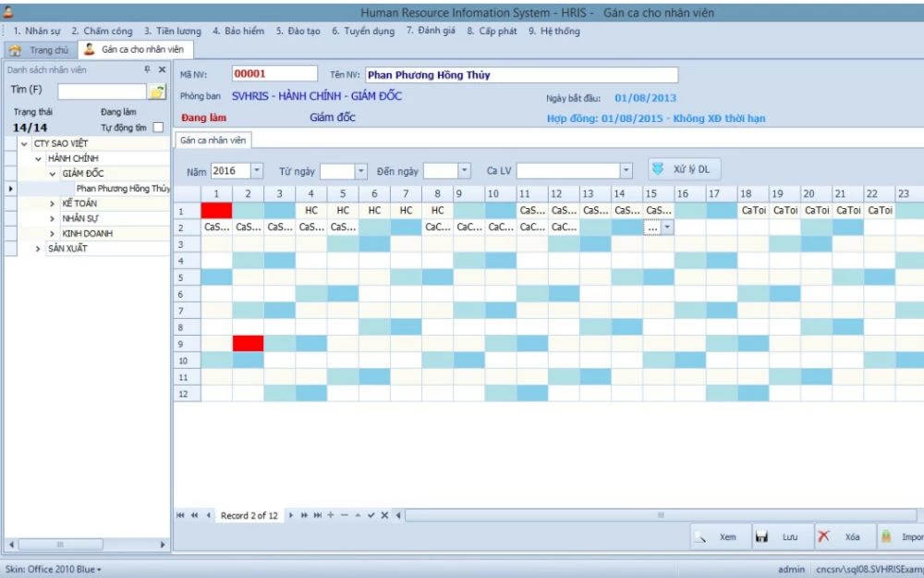Click the Xóa delete button
924x578 pixels.
pyautogui.click(x=841, y=536)
